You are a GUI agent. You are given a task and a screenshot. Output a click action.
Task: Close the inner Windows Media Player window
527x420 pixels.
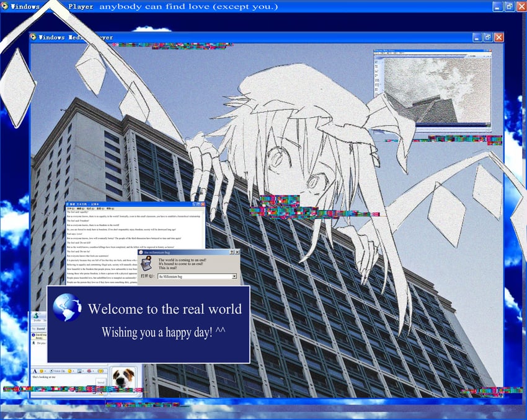click(x=498, y=37)
